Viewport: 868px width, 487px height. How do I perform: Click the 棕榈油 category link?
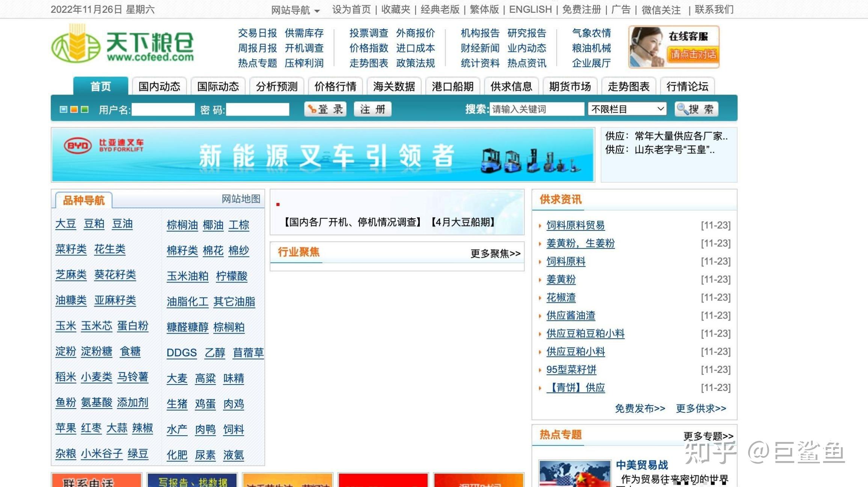(182, 225)
